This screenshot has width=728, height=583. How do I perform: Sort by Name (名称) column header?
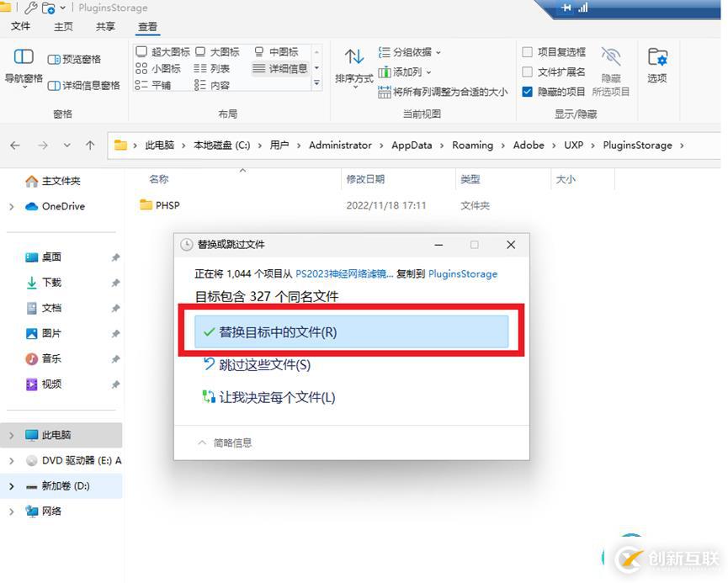point(159,179)
